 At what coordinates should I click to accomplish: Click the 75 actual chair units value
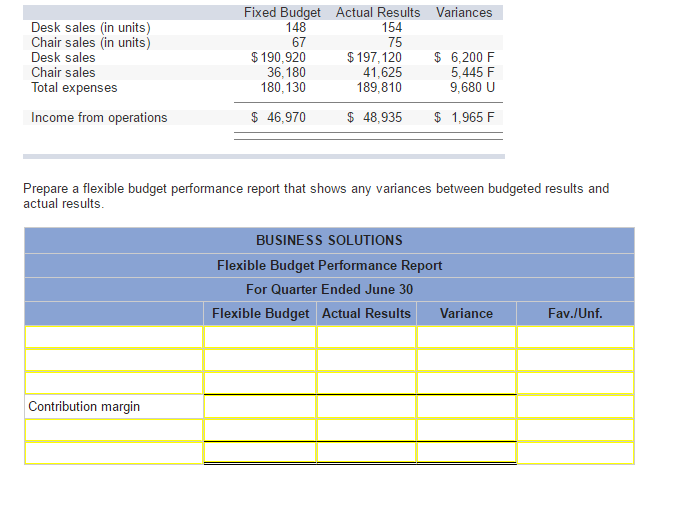click(395, 43)
